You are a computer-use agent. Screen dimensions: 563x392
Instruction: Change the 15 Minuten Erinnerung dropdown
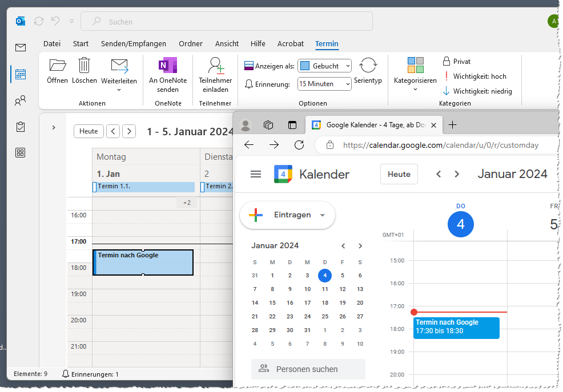324,84
